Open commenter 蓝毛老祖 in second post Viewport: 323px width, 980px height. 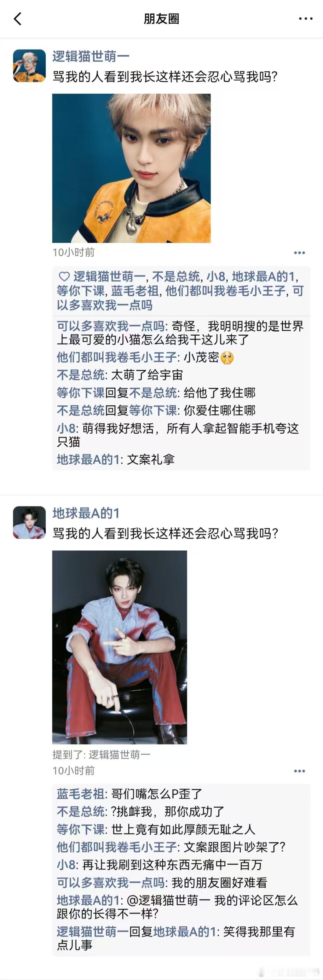point(80,794)
